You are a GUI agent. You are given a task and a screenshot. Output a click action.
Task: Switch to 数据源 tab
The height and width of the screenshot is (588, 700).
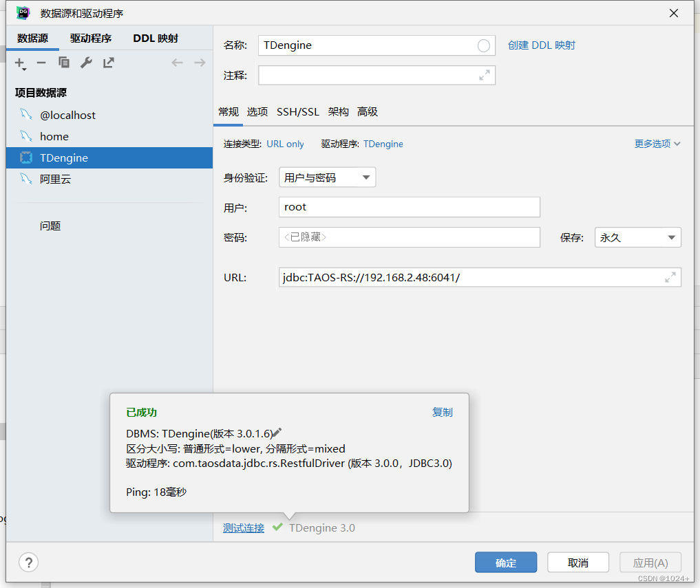pos(32,39)
